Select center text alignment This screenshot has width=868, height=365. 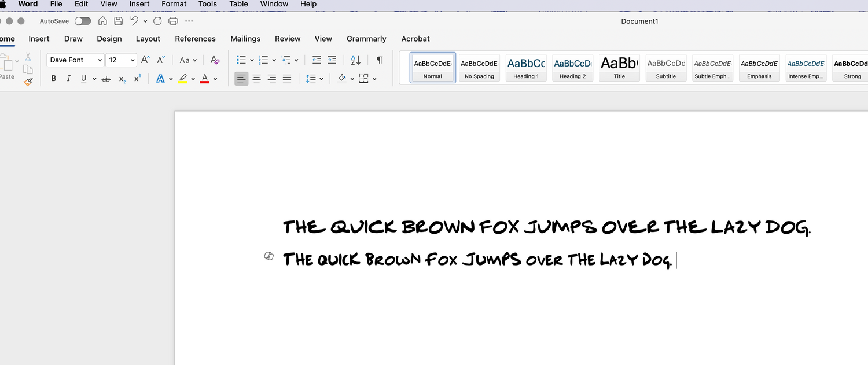256,78
